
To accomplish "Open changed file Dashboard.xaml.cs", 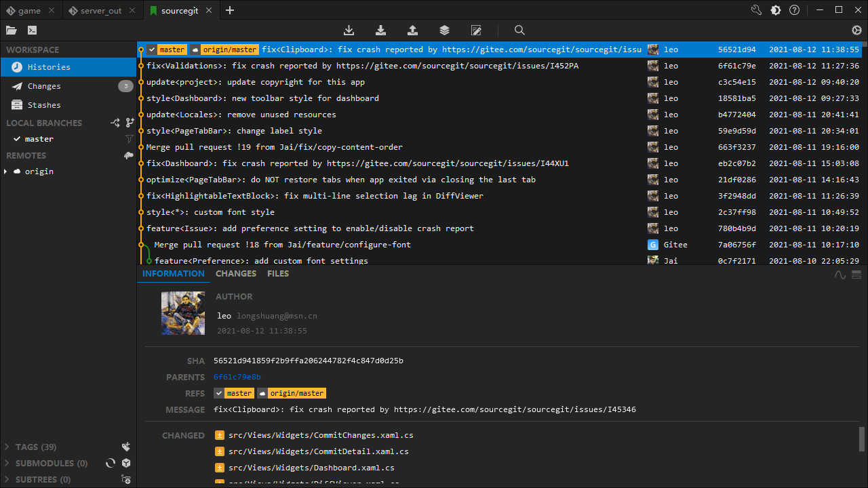I will (x=311, y=468).
